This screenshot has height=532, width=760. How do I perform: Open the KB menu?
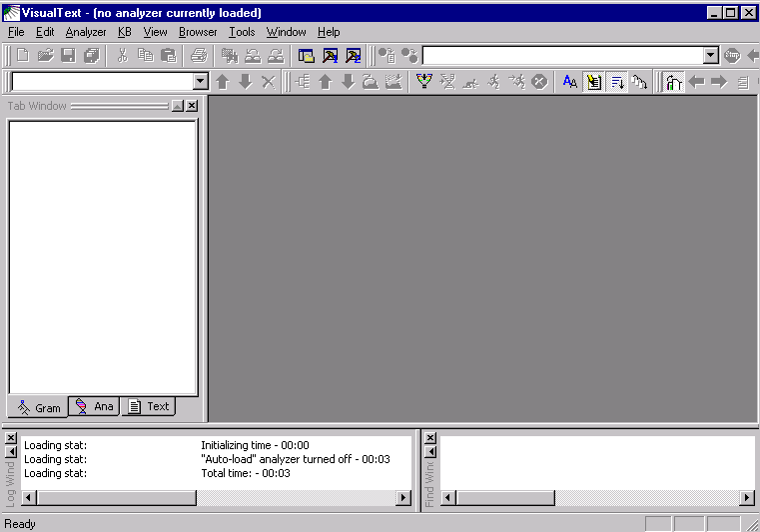point(125,32)
